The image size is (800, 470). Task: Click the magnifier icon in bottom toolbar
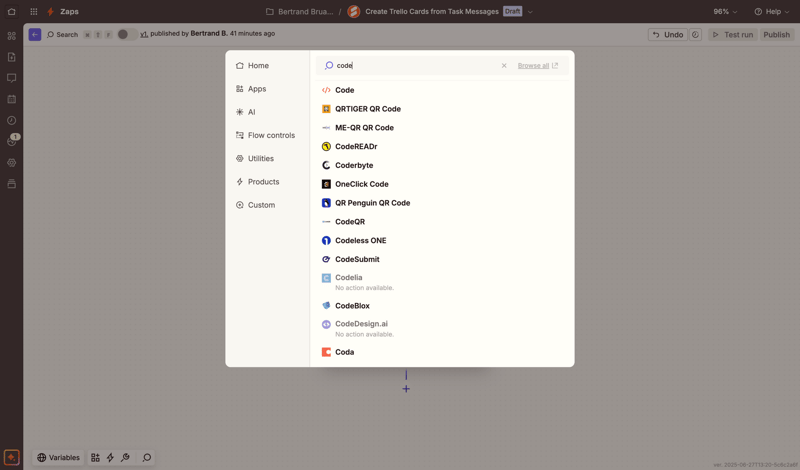click(146, 457)
